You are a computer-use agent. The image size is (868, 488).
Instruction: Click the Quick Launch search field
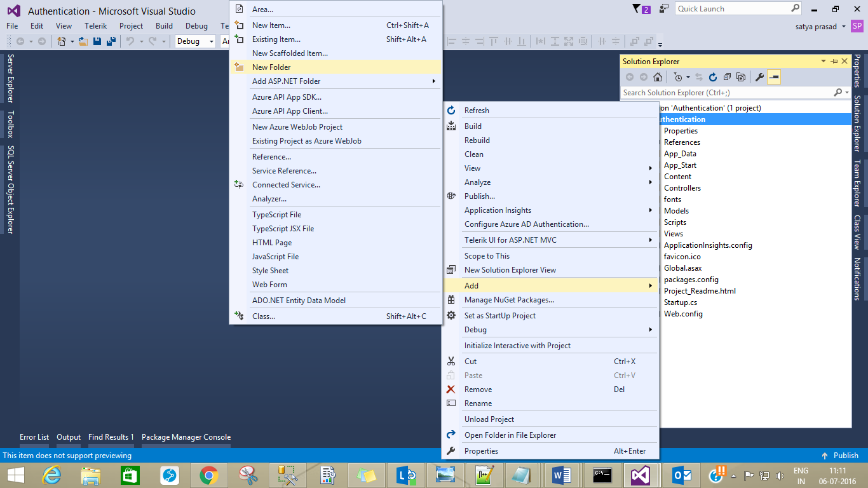coord(738,9)
